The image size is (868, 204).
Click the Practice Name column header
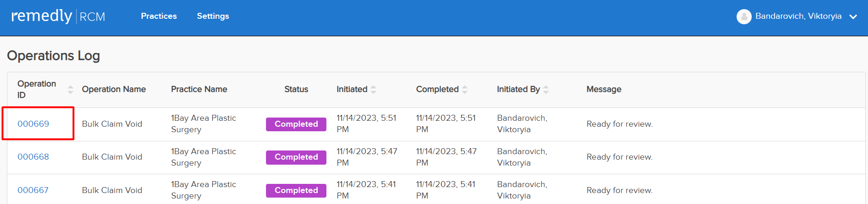tap(199, 89)
